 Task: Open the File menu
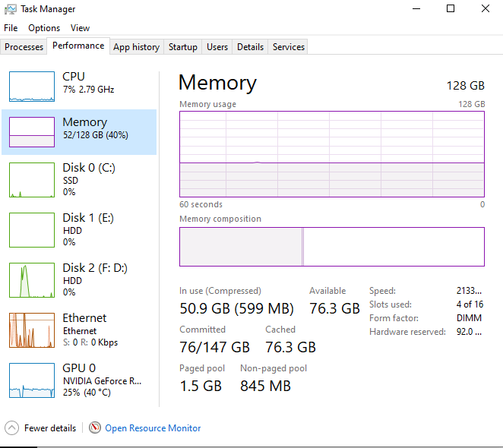tap(11, 28)
